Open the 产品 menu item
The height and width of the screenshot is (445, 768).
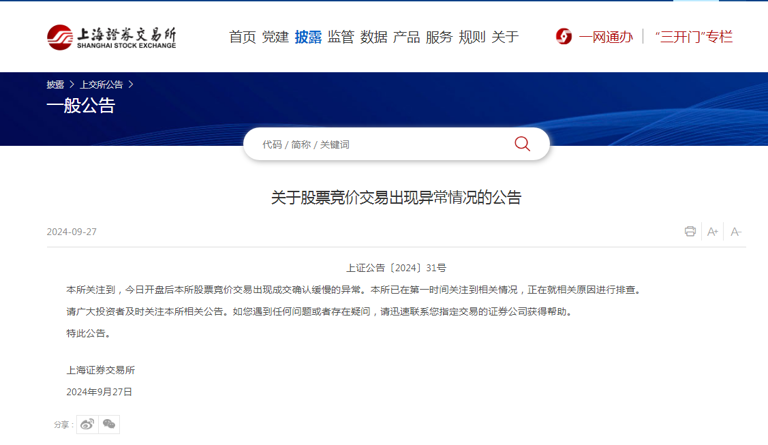407,37
